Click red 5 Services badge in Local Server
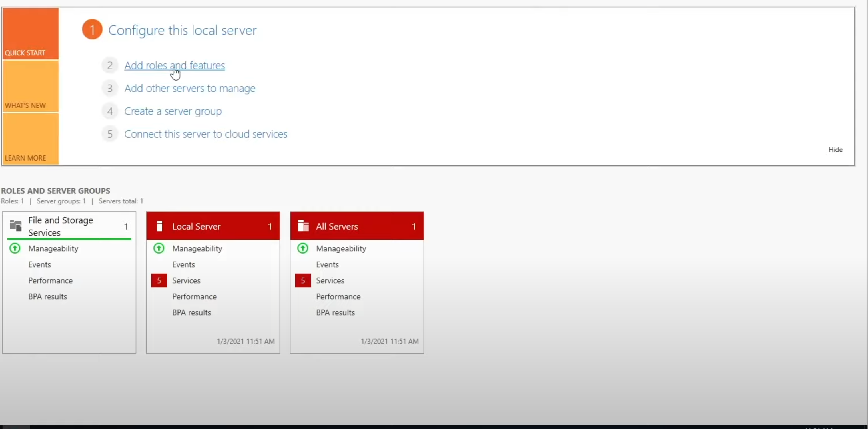Image resolution: width=868 pixels, height=429 pixels. click(x=159, y=281)
